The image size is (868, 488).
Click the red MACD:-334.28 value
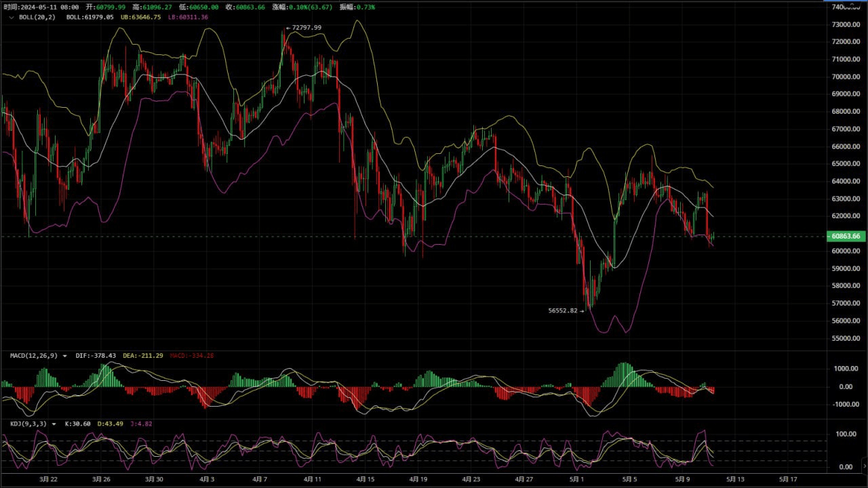tap(191, 356)
